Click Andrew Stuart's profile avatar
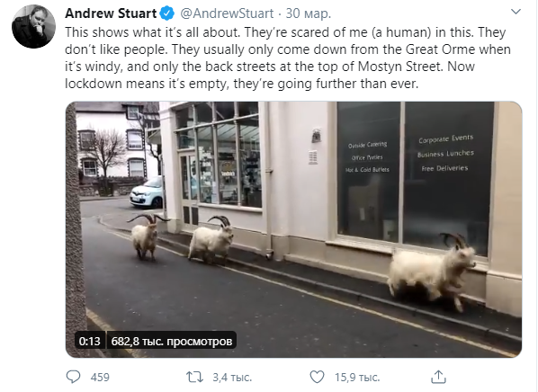This screenshot has width=538, height=392. point(33,26)
